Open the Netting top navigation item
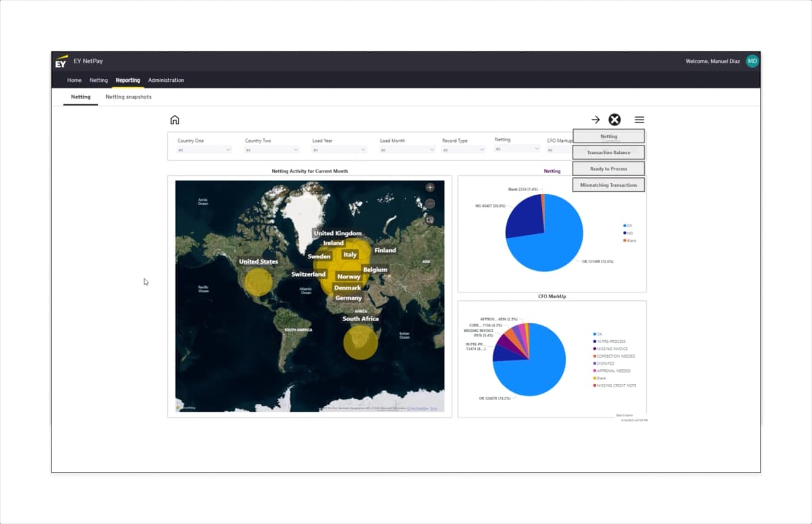Viewport: 812px width, 524px height. (x=99, y=80)
